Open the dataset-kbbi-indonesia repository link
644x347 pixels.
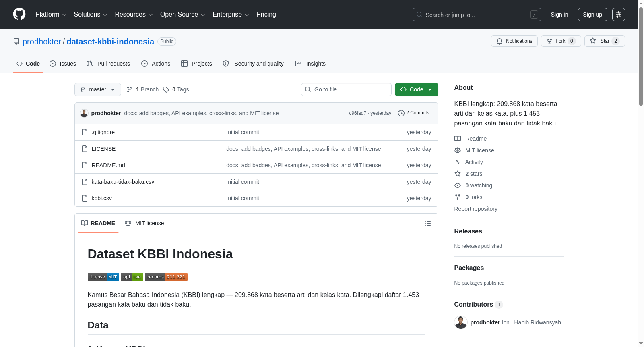point(110,42)
